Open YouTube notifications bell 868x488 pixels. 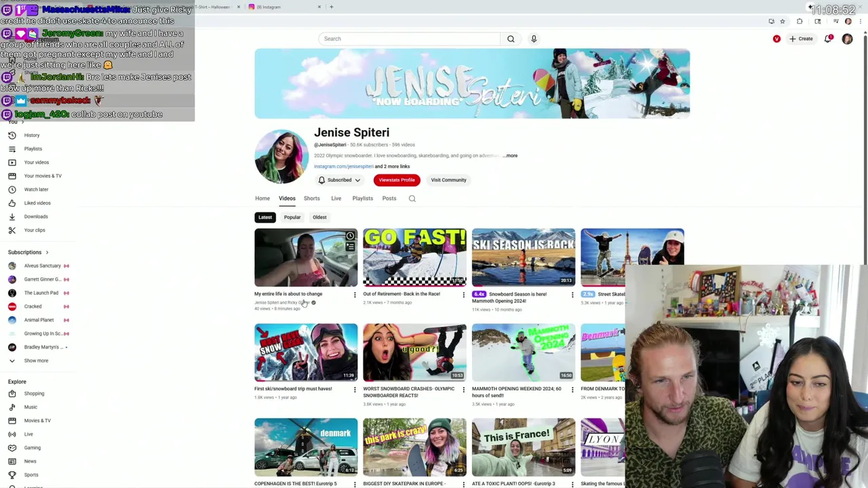[828, 39]
